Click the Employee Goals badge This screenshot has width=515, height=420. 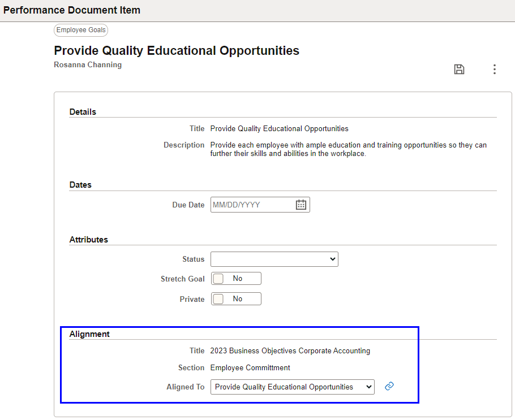[81, 30]
